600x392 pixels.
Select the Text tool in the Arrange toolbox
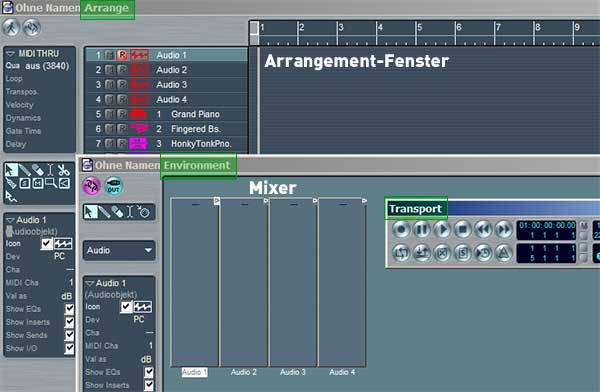pyautogui.click(x=50, y=170)
